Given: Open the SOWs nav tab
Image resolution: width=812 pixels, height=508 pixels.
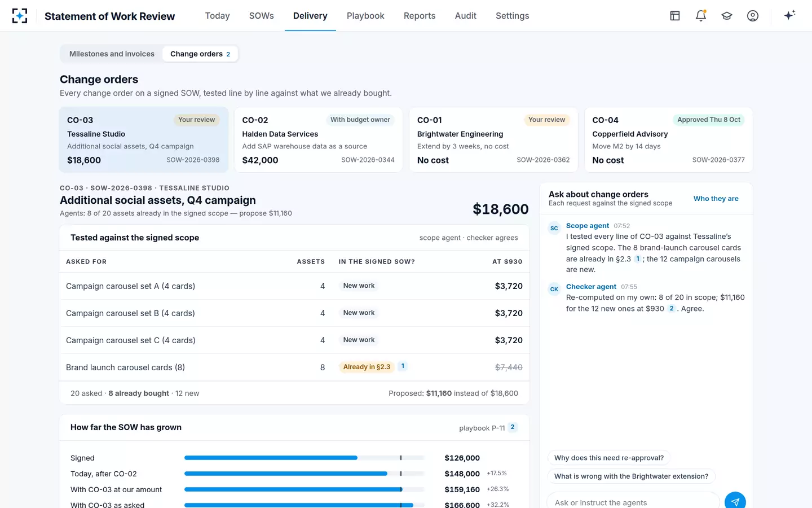Looking at the screenshot, I should 262,16.
